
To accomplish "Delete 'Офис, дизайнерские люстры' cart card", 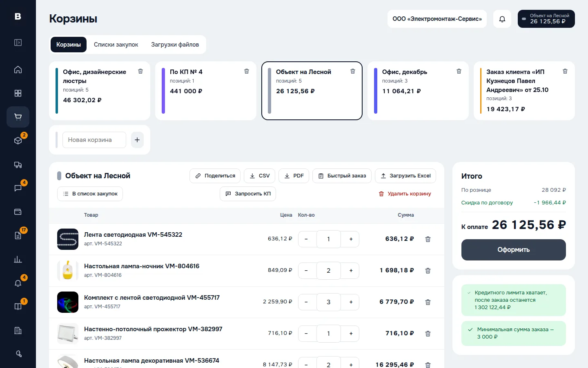I will point(140,71).
